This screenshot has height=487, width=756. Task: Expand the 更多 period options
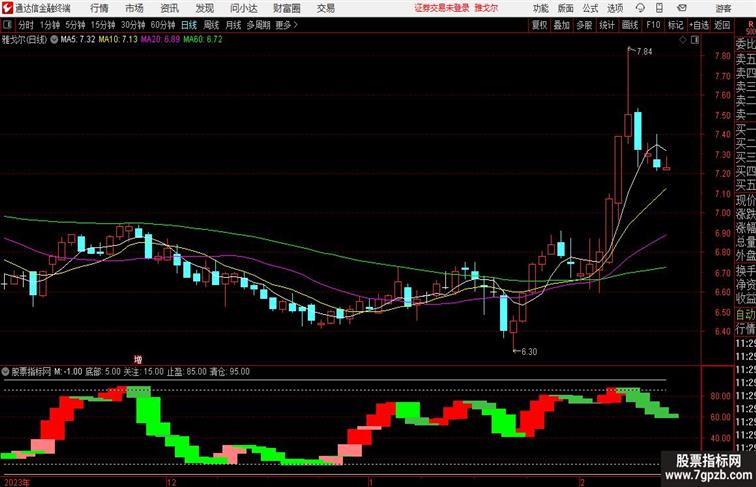(x=286, y=25)
